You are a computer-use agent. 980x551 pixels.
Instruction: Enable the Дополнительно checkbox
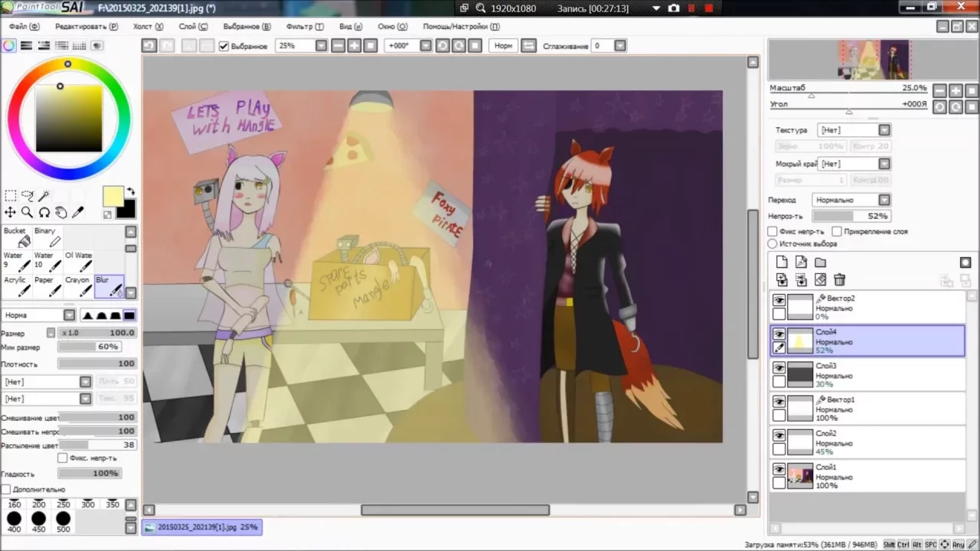6,489
